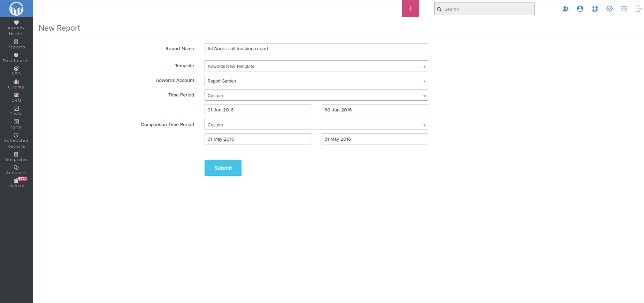Expand the Adwords Account dropdown

pos(316,81)
